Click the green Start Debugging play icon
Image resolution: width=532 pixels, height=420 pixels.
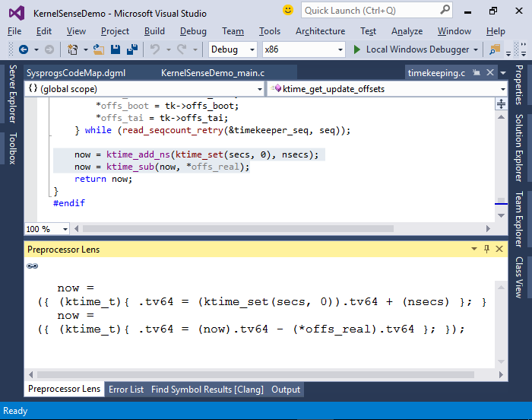[x=356, y=49]
